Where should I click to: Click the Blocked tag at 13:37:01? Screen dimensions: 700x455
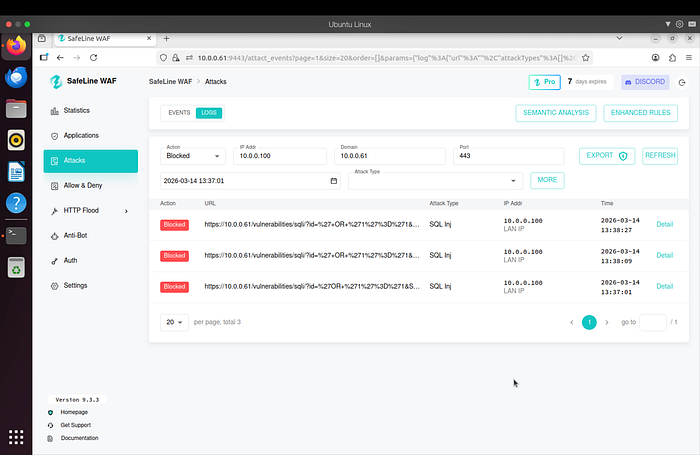pos(175,287)
